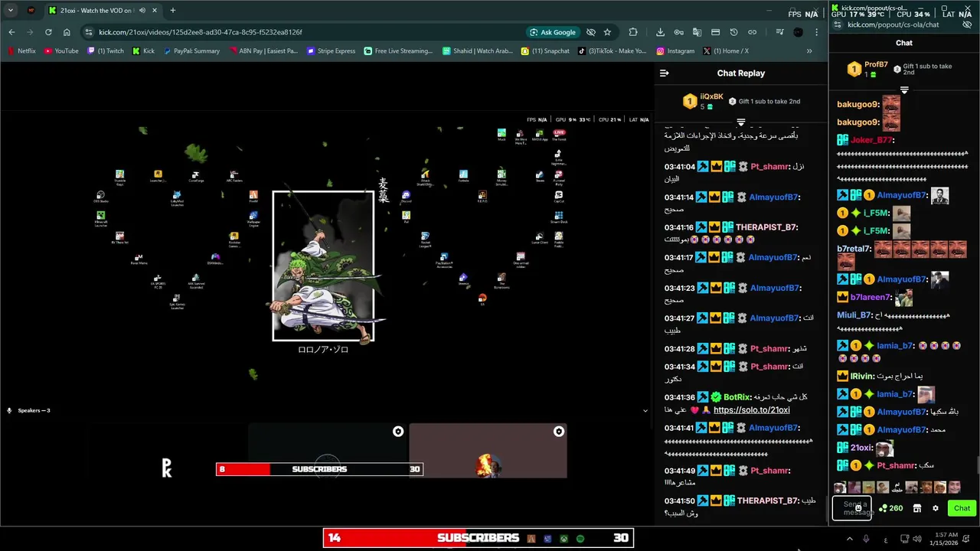Expand the hidden bookmarks overflow chevron
Image resolution: width=980 pixels, height=551 pixels.
[809, 51]
